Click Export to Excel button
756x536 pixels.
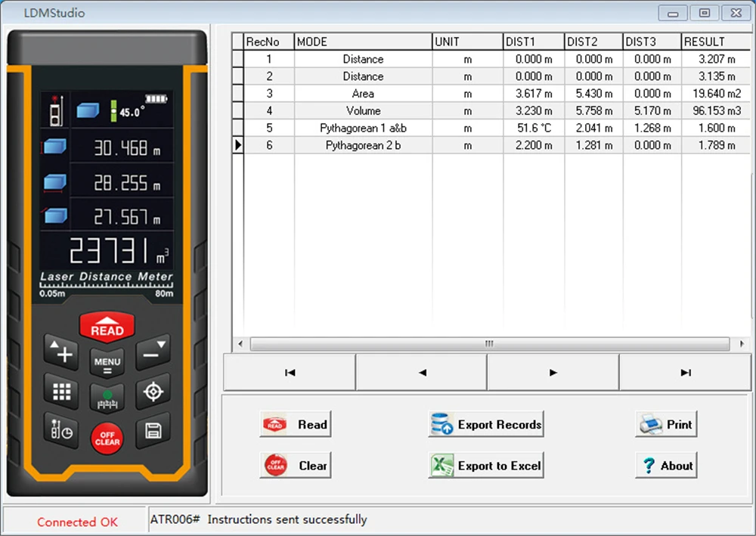click(485, 465)
